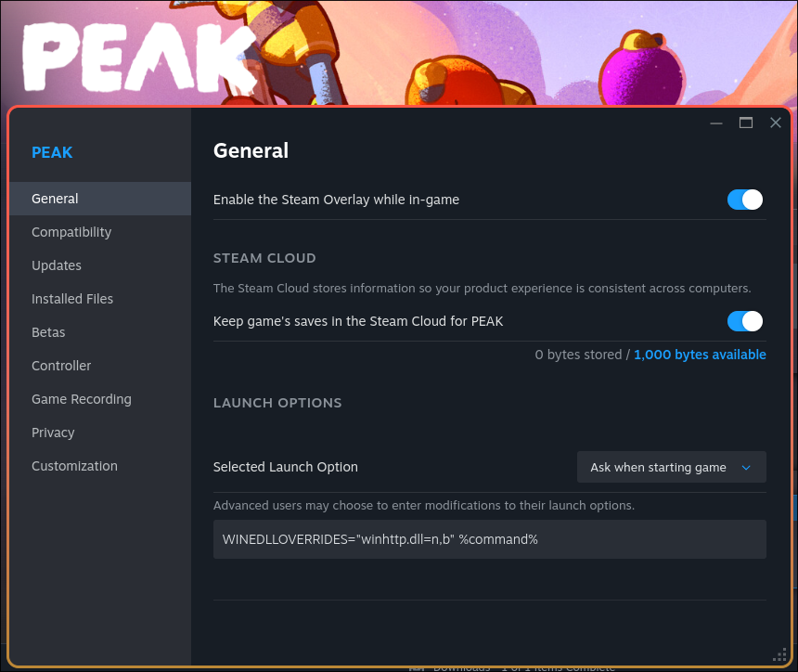This screenshot has height=672, width=798.
Task: Open Customization options
Action: tap(74, 466)
